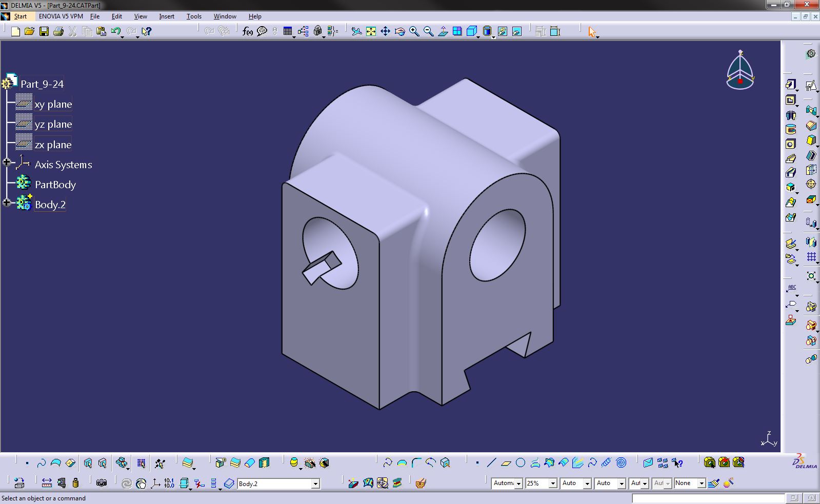
Task: Open the Multi-View layout icon
Action: coord(457,32)
